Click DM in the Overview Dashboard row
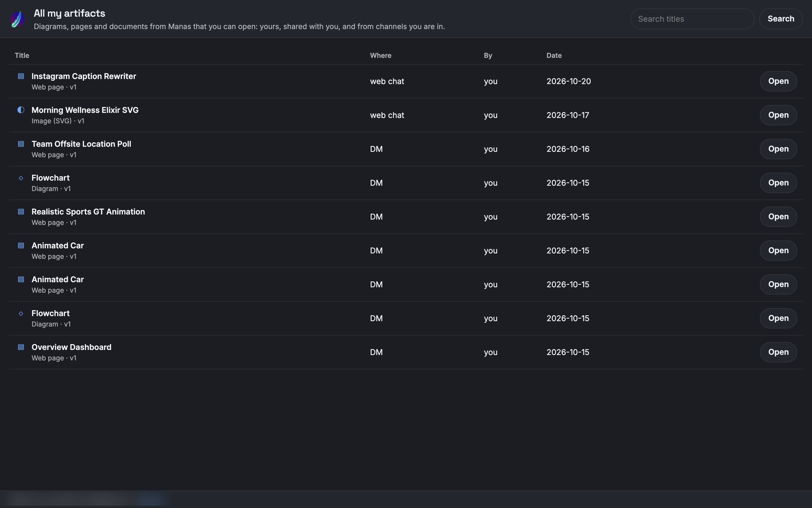This screenshot has height=508, width=812. [376, 352]
